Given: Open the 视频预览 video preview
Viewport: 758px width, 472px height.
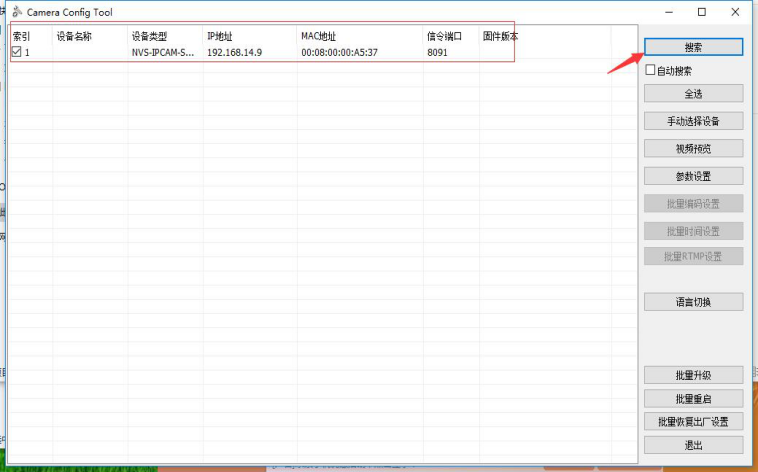Looking at the screenshot, I should 693,148.
